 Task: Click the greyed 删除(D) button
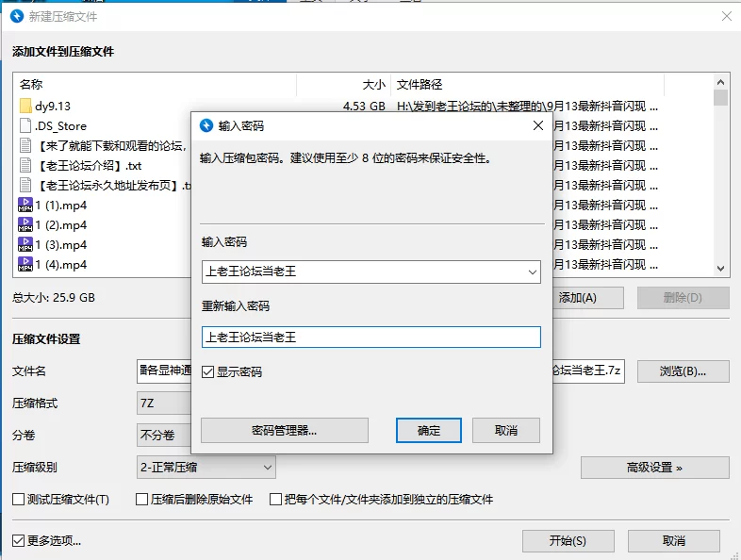[683, 298]
